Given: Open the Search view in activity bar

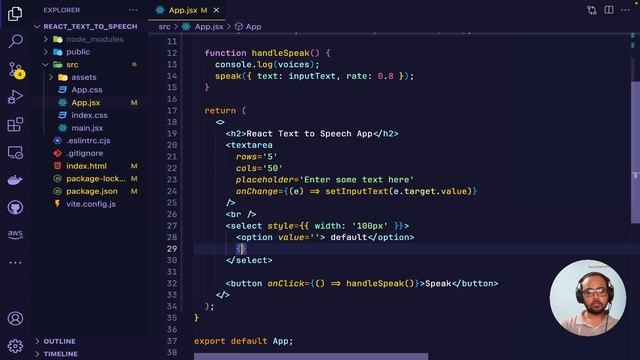Looking at the screenshot, I should click(15, 41).
